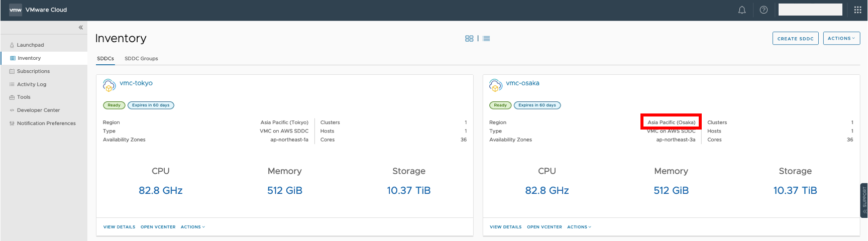Click the vmc-osaka SDDC cloud icon
The height and width of the screenshot is (241, 868).
coord(495,85)
